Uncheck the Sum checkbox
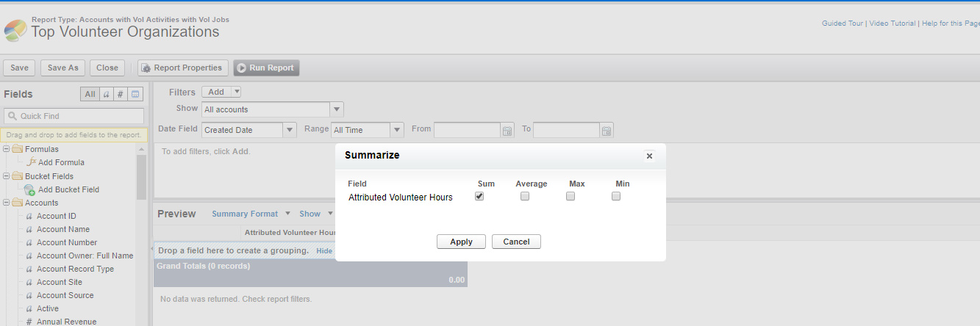Viewport: 980px width, 326px height. pos(479,196)
